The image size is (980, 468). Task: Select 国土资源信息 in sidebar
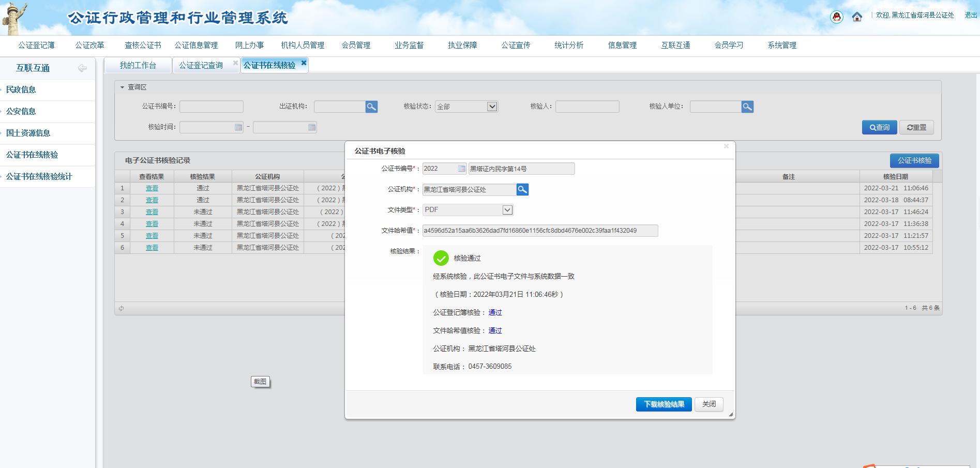[47, 133]
